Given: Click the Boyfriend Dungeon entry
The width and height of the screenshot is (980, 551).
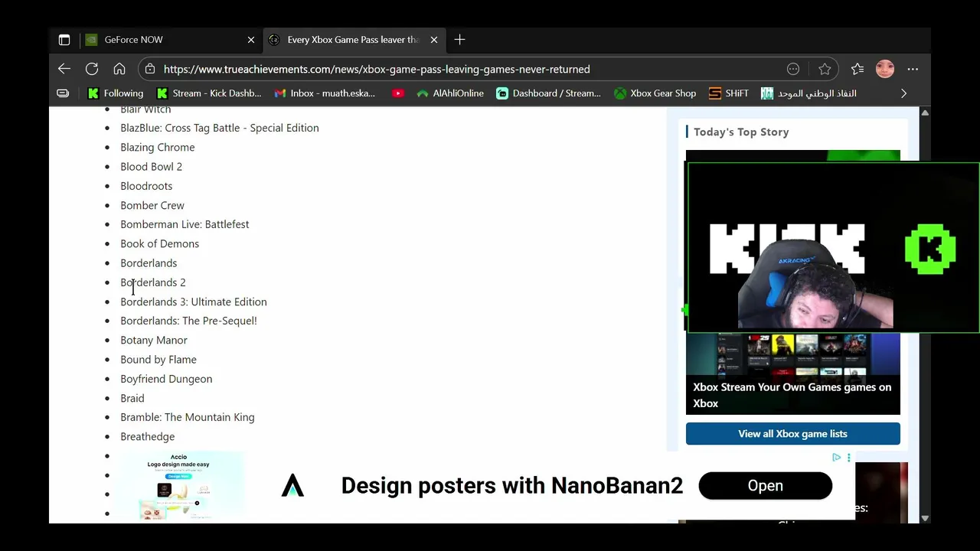Looking at the screenshot, I should pyautogui.click(x=166, y=379).
